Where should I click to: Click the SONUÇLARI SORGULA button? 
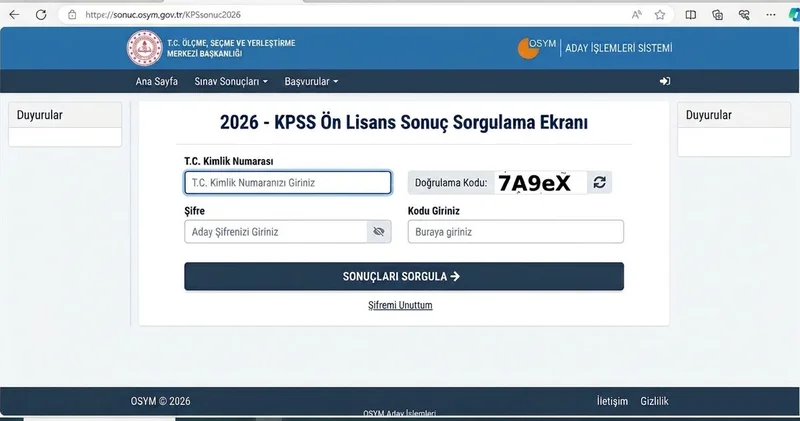click(404, 277)
